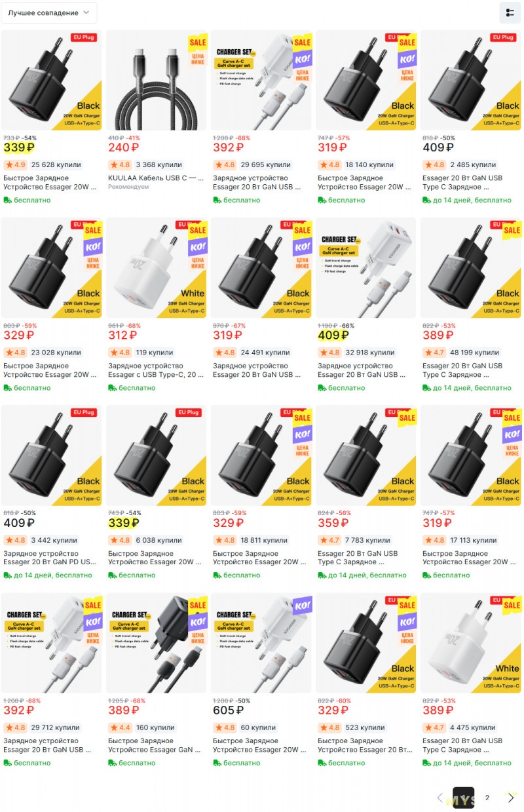This screenshot has height=812, width=524.
Task: Open the KUULAA Кабель USB C listing title
Action: click(x=156, y=178)
